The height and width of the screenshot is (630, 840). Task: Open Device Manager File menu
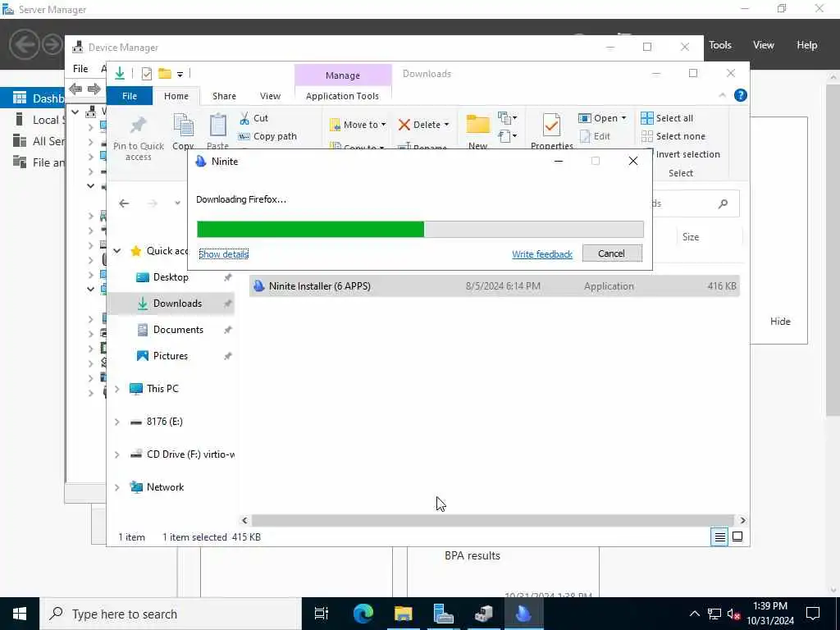coord(80,69)
